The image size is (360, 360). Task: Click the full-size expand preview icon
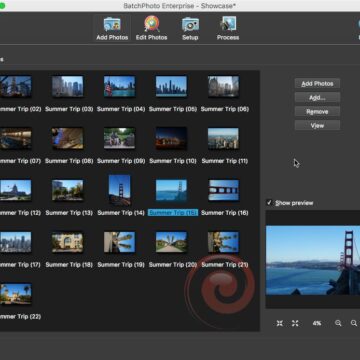coord(295,323)
